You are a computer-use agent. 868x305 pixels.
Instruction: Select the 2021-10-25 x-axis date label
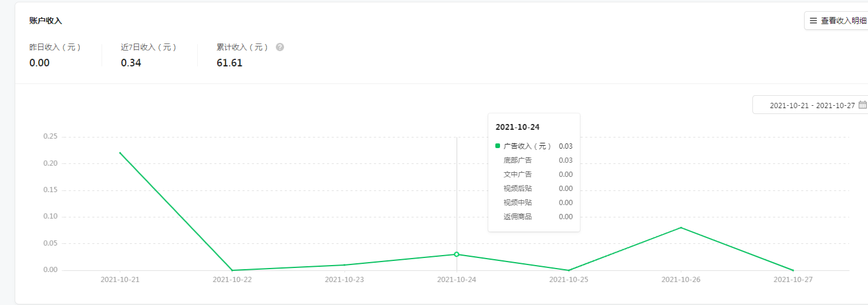[x=569, y=280]
